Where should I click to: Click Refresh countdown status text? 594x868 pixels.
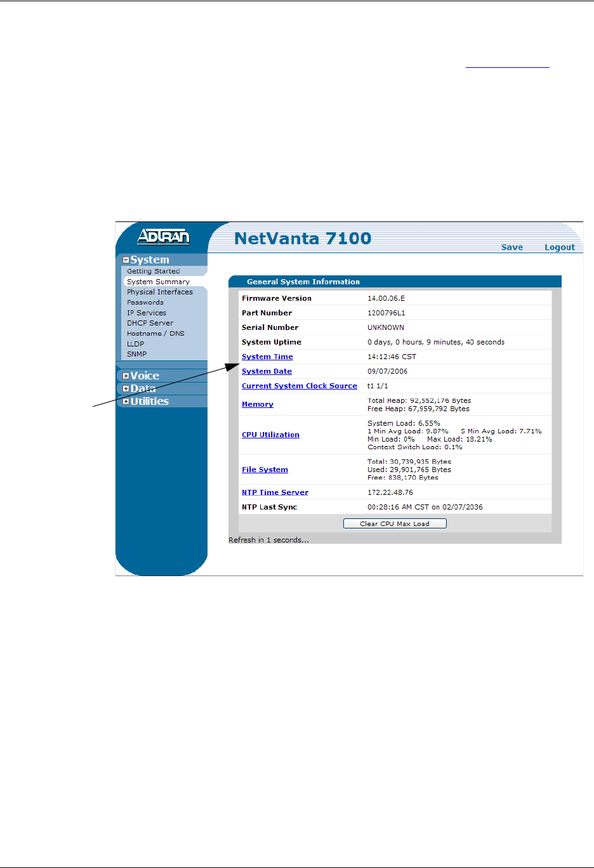tap(268, 540)
